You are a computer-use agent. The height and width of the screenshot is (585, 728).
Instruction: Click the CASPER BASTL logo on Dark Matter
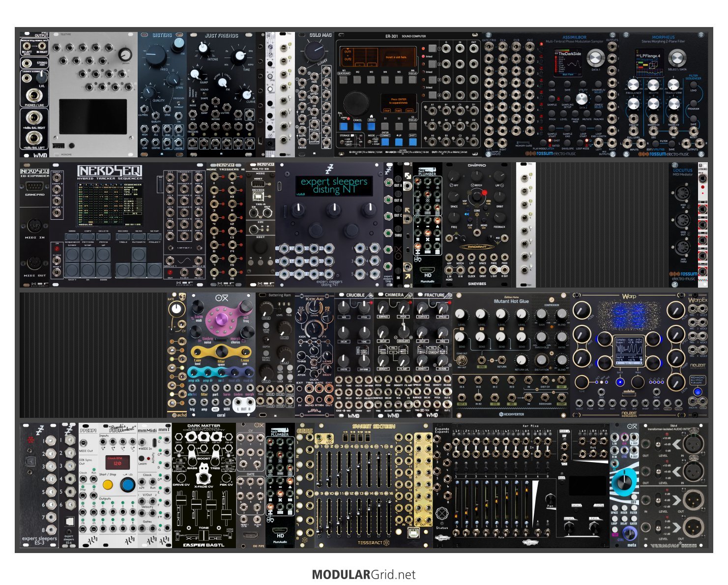coord(204,545)
